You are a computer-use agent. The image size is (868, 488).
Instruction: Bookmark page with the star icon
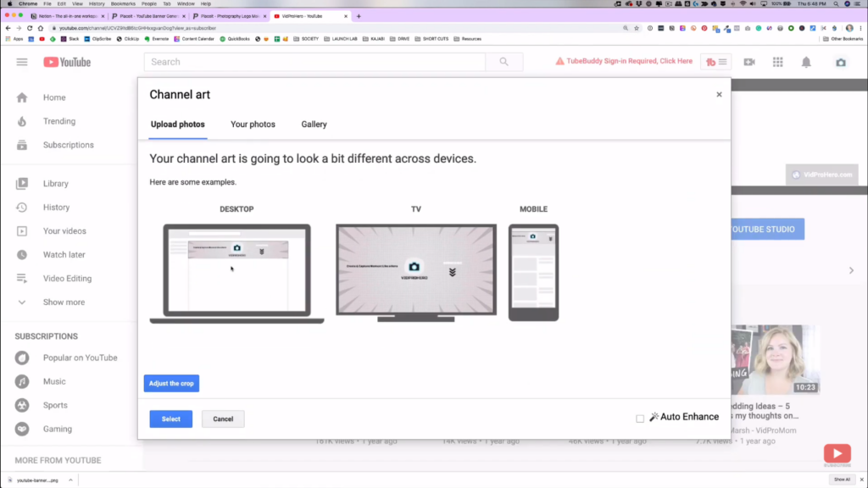tap(637, 28)
